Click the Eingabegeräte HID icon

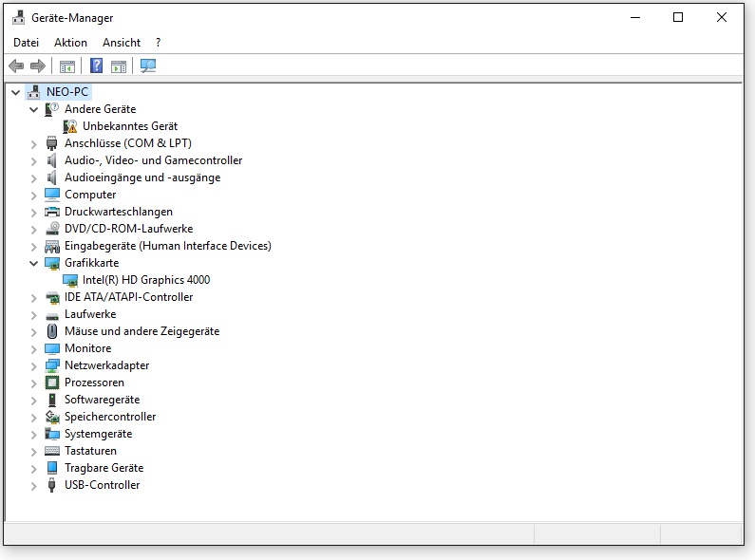pyautogui.click(x=52, y=247)
